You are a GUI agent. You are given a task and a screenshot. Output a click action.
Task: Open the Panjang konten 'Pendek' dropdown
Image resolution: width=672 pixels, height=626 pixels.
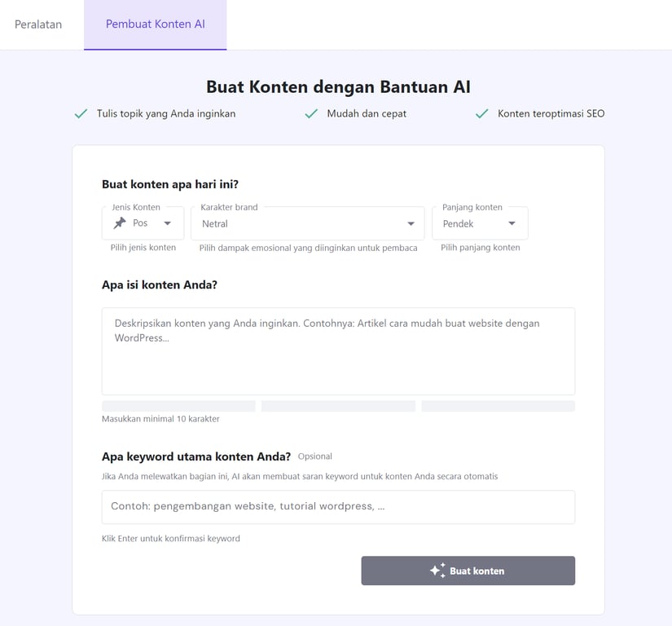coord(480,223)
